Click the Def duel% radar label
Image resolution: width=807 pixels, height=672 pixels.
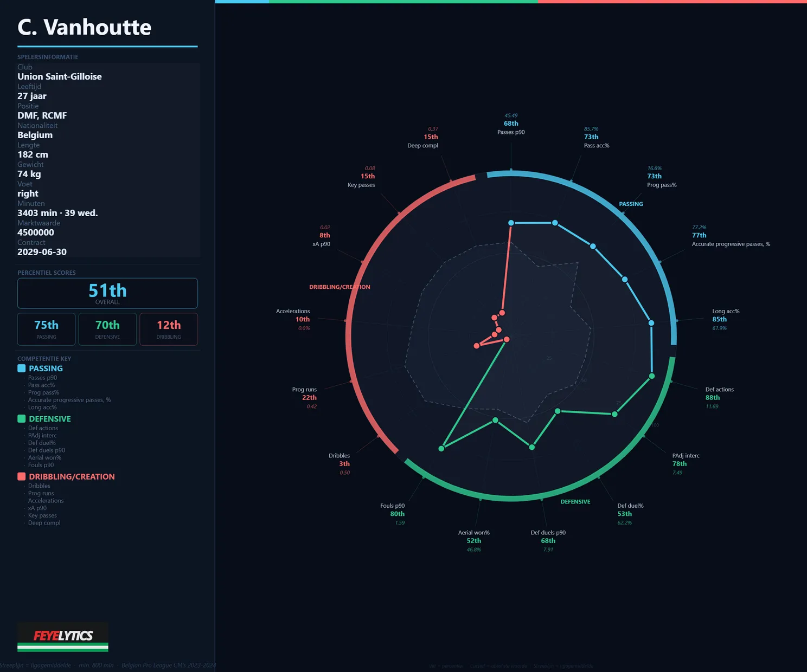coord(630,506)
